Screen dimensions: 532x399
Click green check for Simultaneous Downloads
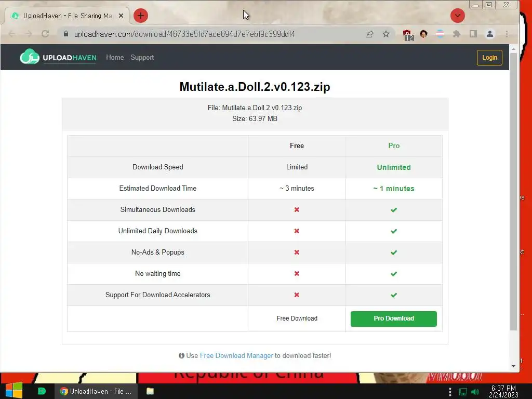[x=394, y=210]
